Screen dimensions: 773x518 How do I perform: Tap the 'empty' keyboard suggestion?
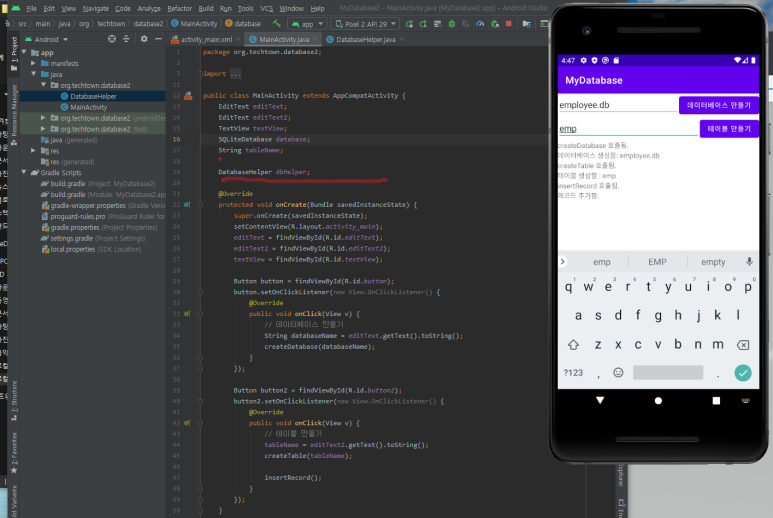[x=713, y=262]
